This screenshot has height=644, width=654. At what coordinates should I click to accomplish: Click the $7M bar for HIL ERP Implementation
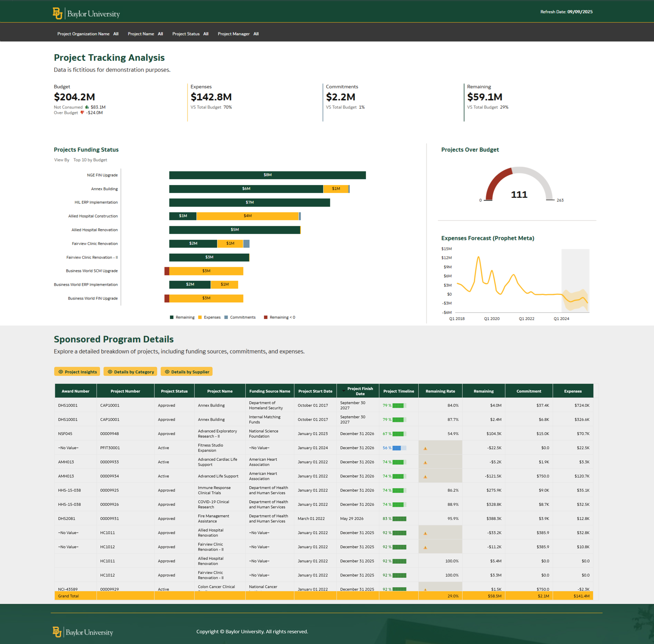pos(249,202)
